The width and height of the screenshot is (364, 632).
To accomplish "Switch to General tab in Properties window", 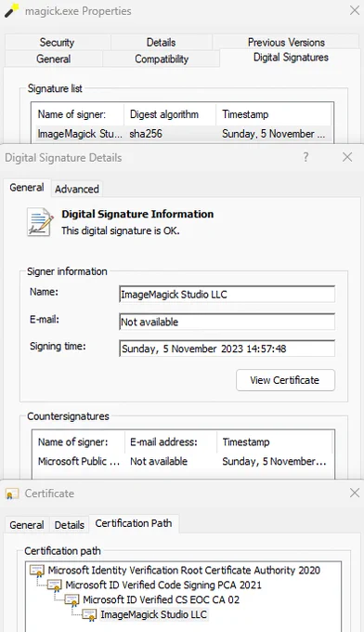I will point(54,59).
